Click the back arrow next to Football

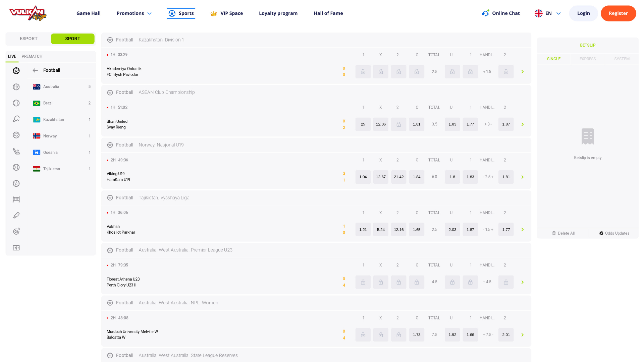[x=35, y=70]
